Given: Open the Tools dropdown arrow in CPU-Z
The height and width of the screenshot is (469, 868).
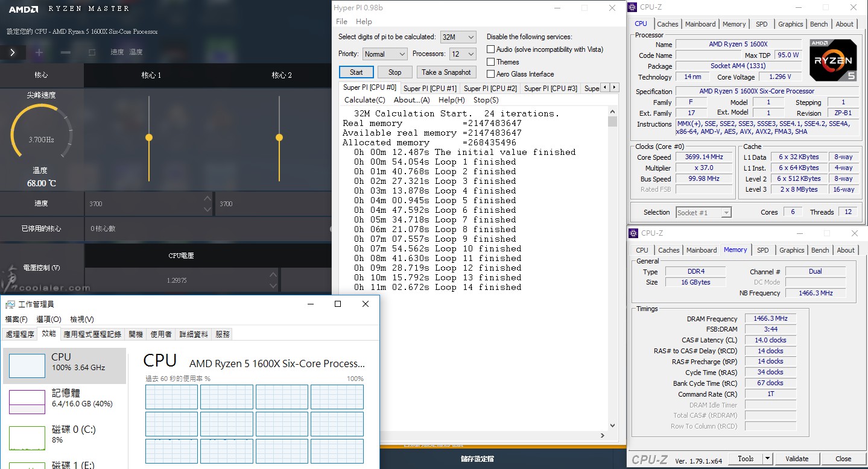Looking at the screenshot, I should (768, 459).
